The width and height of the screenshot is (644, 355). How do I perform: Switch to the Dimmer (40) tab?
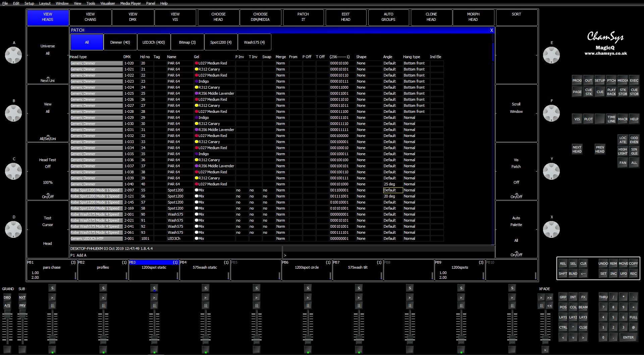pyautogui.click(x=120, y=42)
